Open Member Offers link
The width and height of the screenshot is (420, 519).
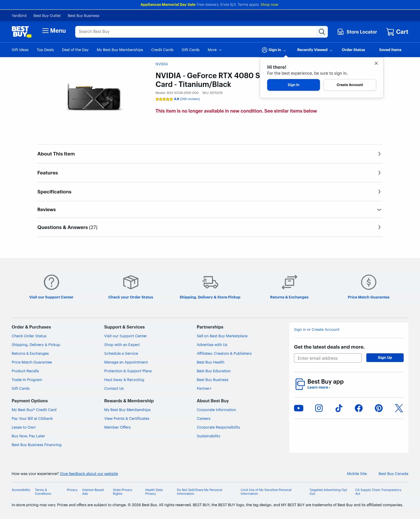[x=118, y=427]
